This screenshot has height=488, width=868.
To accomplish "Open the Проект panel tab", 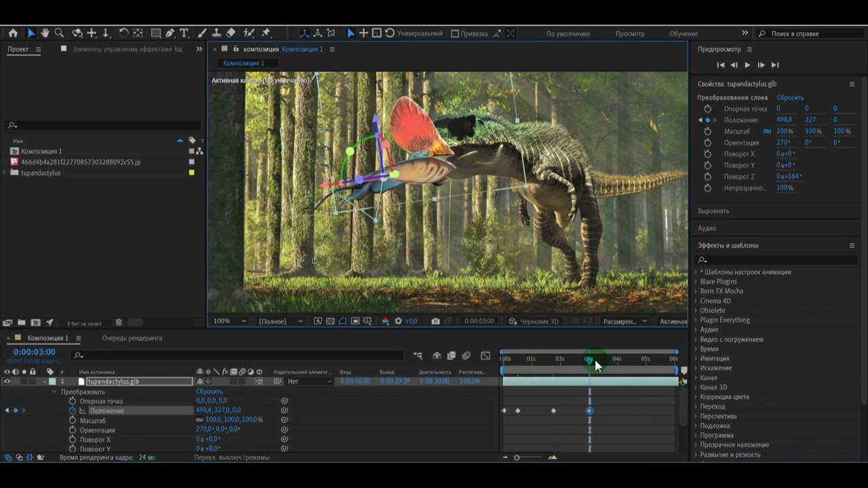I will tap(18, 49).
